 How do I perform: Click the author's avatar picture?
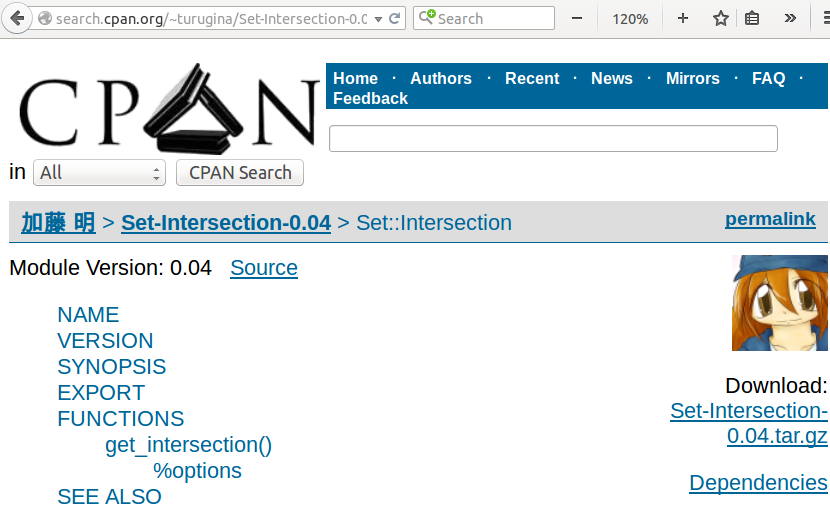click(780, 302)
